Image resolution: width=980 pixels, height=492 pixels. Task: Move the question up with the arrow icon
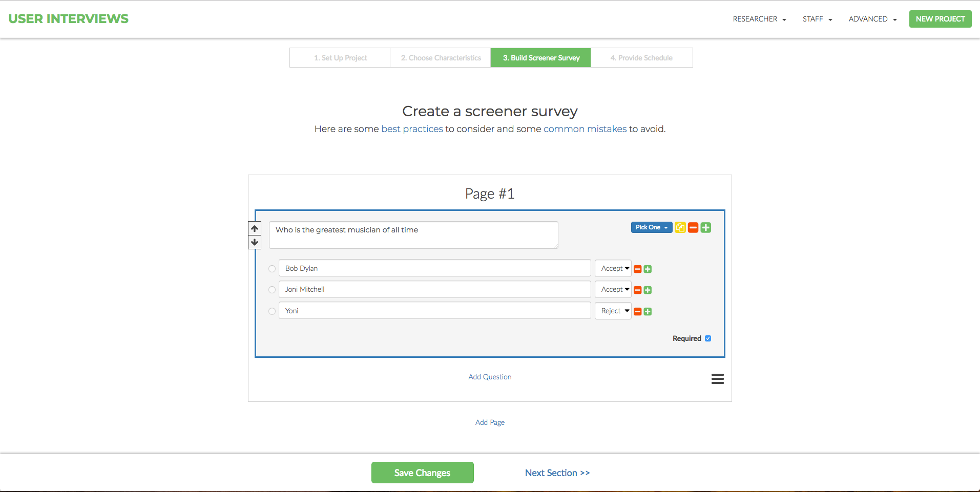point(254,228)
